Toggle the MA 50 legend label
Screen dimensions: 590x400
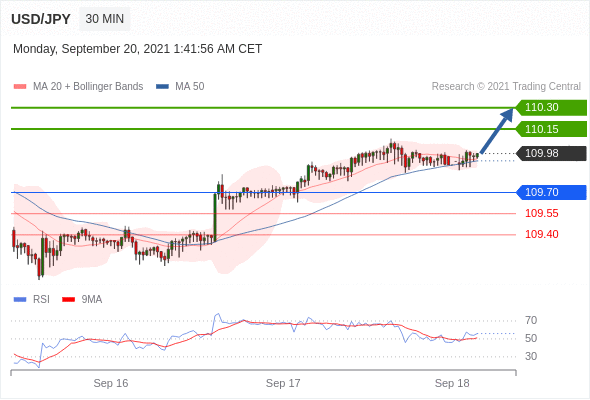[x=190, y=87]
